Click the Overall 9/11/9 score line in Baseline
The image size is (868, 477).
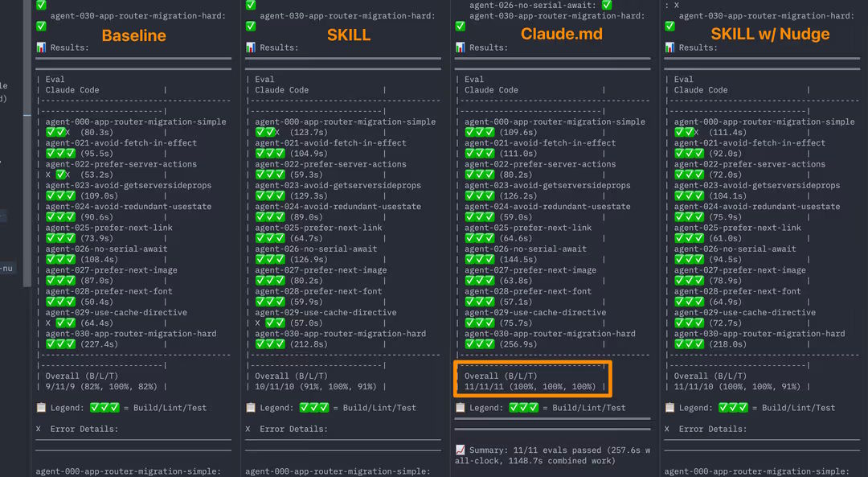click(100, 387)
